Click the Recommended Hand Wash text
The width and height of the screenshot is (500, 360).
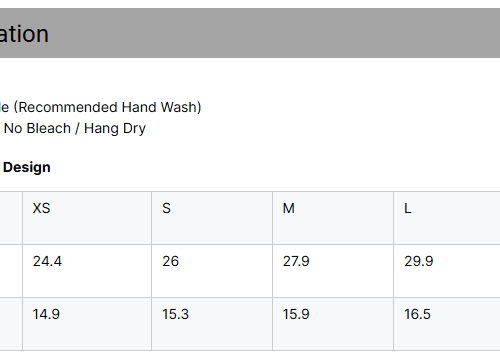click(x=107, y=107)
